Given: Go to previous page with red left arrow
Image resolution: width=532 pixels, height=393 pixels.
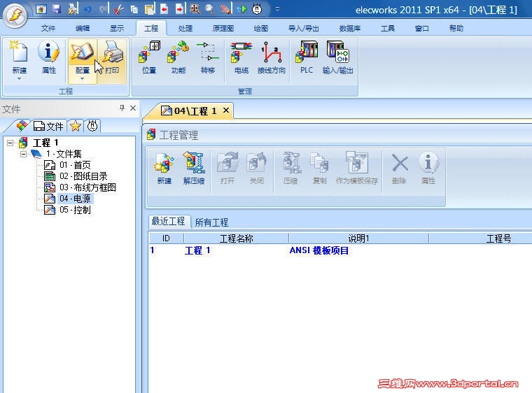Looking at the screenshot, I should tap(164, 9).
